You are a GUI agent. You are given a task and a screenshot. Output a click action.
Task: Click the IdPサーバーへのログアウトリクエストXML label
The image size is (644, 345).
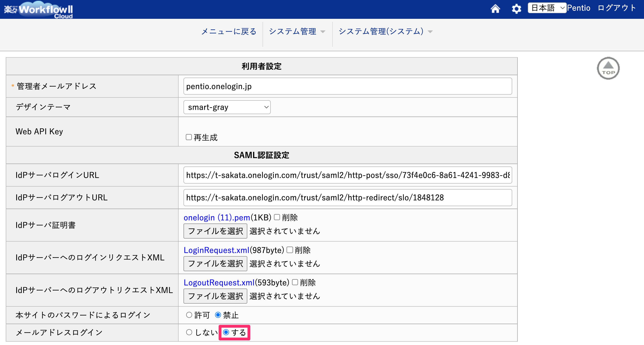pos(94,290)
